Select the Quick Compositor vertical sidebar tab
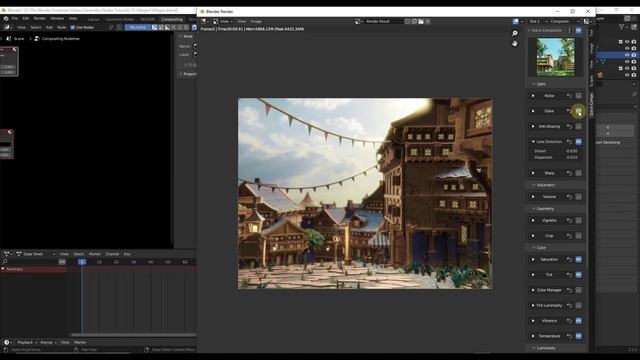This screenshot has height=360, width=640. (591, 105)
